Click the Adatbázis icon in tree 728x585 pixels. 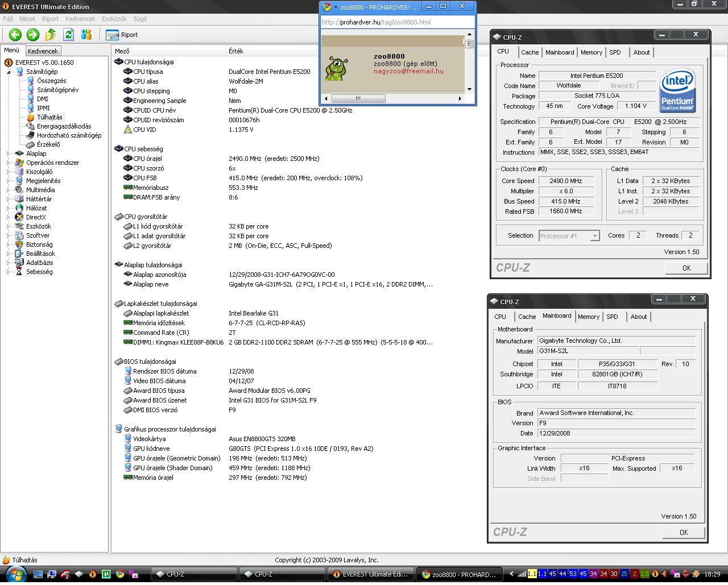19,263
